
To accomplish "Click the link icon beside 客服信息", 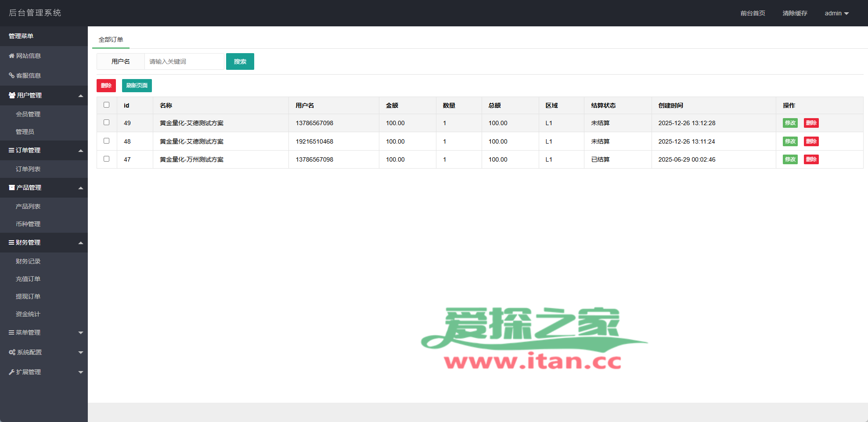I will coord(11,76).
